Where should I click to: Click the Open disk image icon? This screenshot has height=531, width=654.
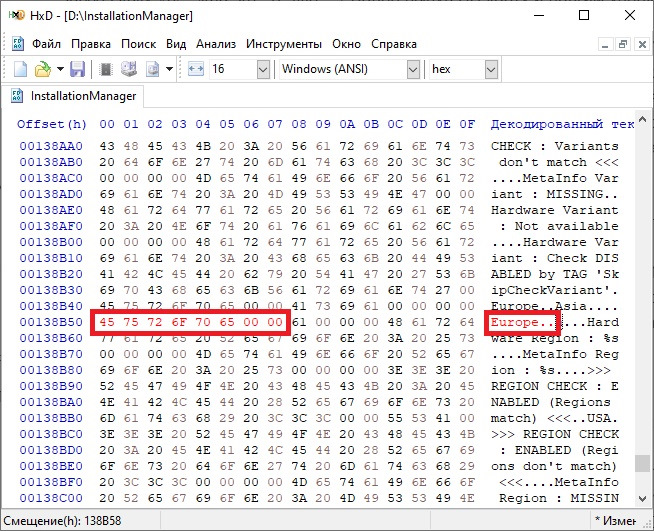point(152,69)
